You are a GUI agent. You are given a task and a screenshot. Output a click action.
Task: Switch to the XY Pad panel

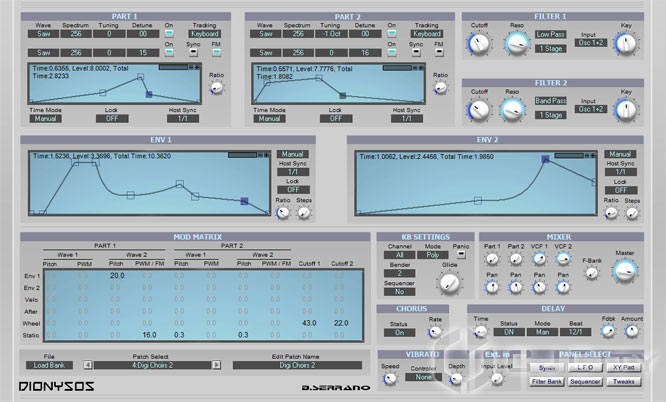click(624, 368)
